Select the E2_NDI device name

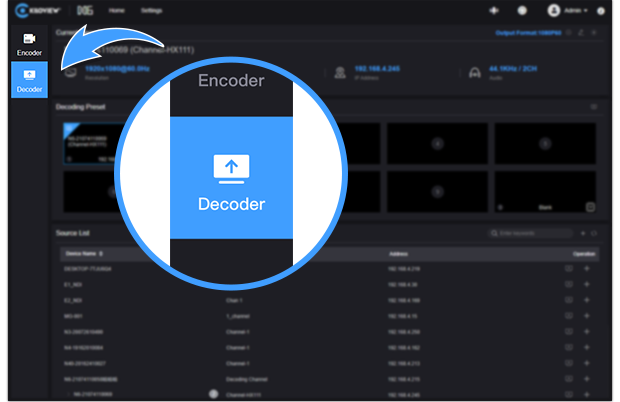pyautogui.click(x=73, y=300)
